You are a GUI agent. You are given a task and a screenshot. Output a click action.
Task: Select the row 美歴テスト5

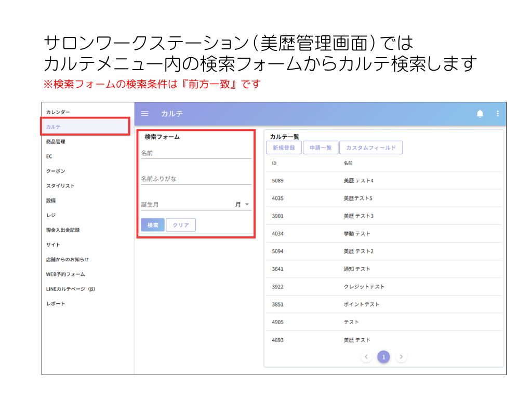coord(384,198)
